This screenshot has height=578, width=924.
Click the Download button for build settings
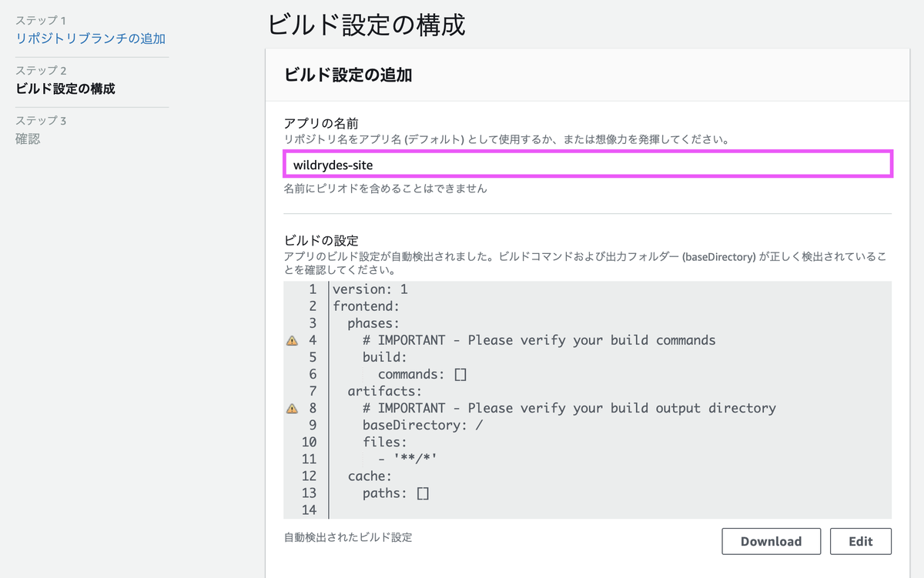click(x=771, y=541)
